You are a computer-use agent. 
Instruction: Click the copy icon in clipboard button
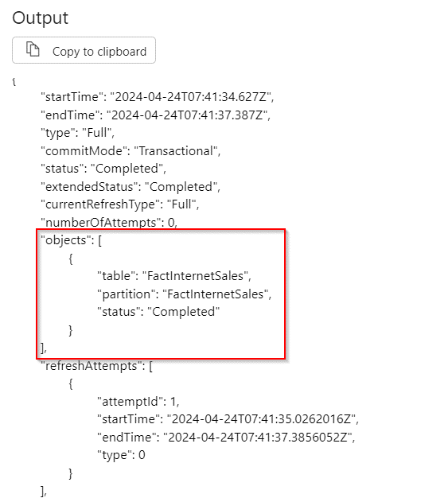(33, 49)
